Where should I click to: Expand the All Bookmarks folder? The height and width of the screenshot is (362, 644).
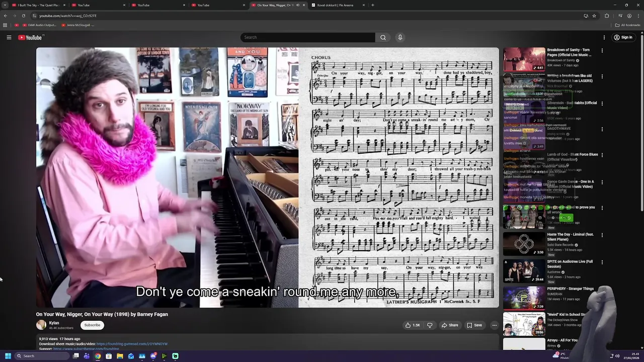tap(627, 25)
